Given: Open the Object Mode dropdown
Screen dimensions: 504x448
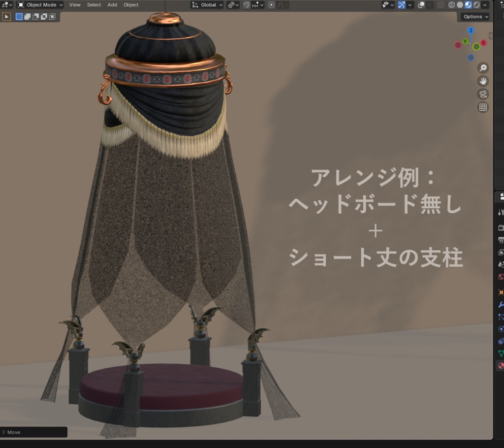Looking at the screenshot, I should click(x=40, y=5).
